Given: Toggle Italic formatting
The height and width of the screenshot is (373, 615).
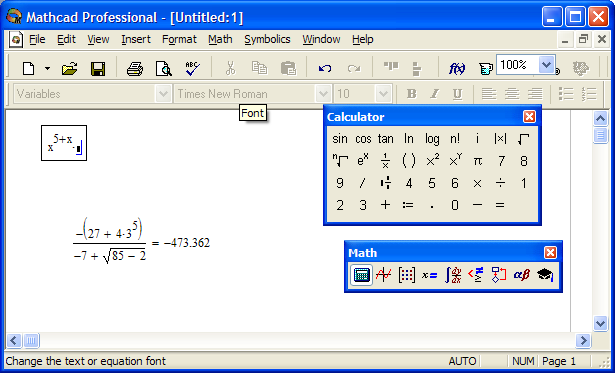Looking at the screenshot, I should click(434, 94).
